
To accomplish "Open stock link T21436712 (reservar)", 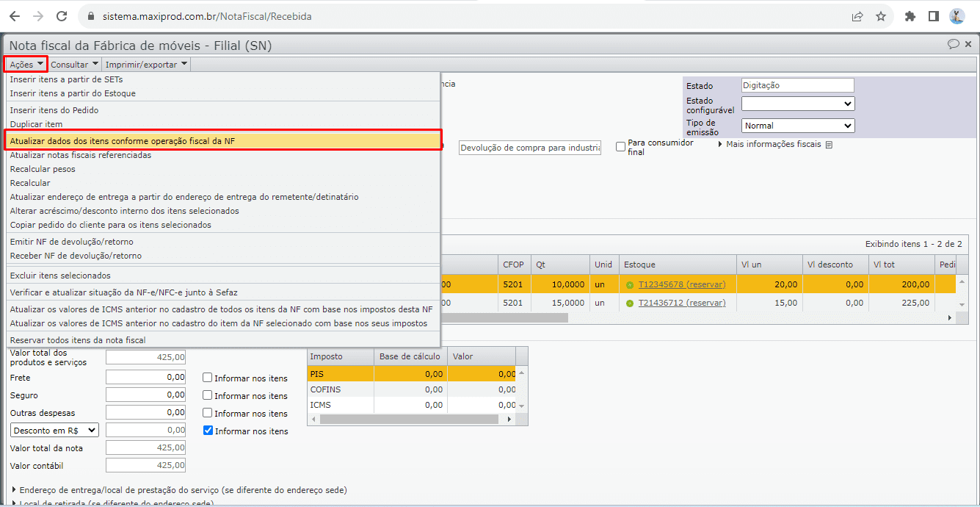I will pos(681,303).
